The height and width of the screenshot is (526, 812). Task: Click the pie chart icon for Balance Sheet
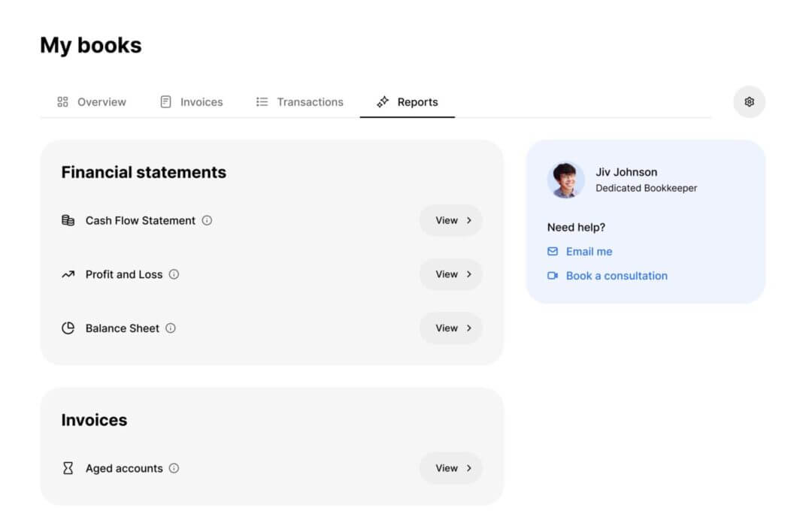tap(68, 328)
